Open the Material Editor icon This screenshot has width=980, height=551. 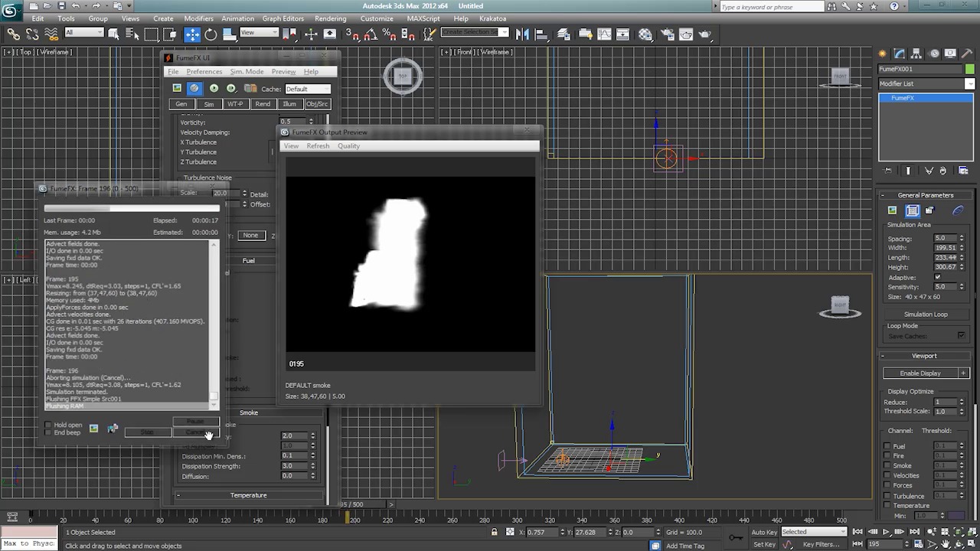[645, 34]
